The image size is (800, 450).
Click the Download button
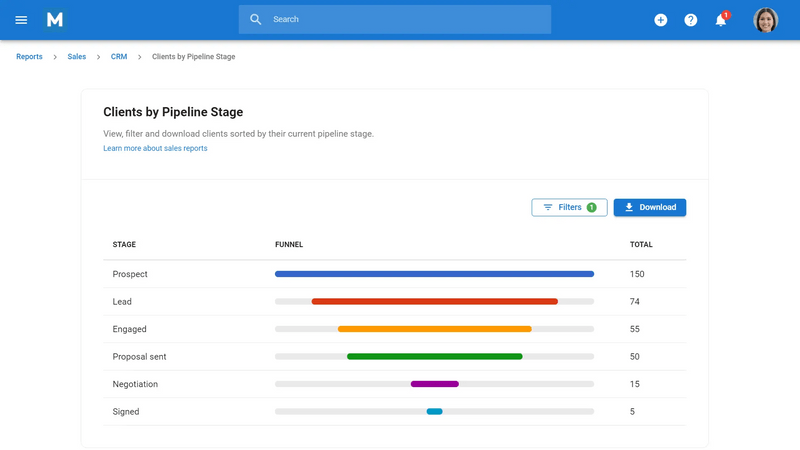click(x=649, y=207)
